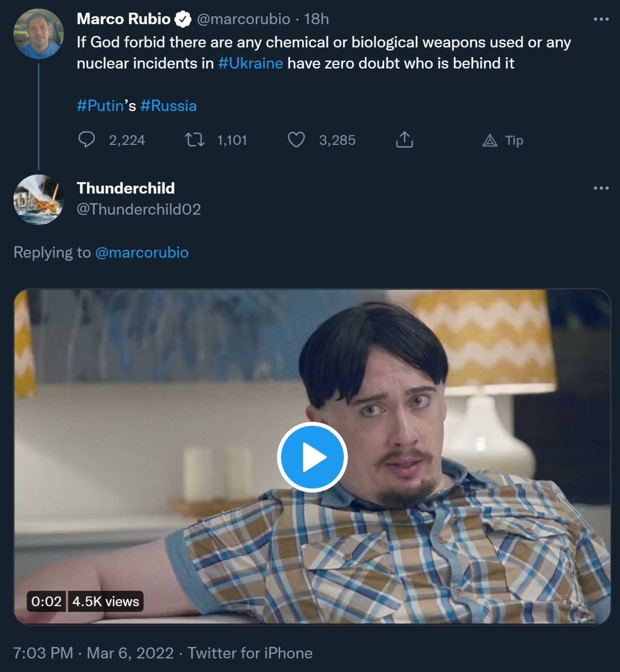
Task: Click the Twitter for iPhone source label
Action: coord(250,653)
